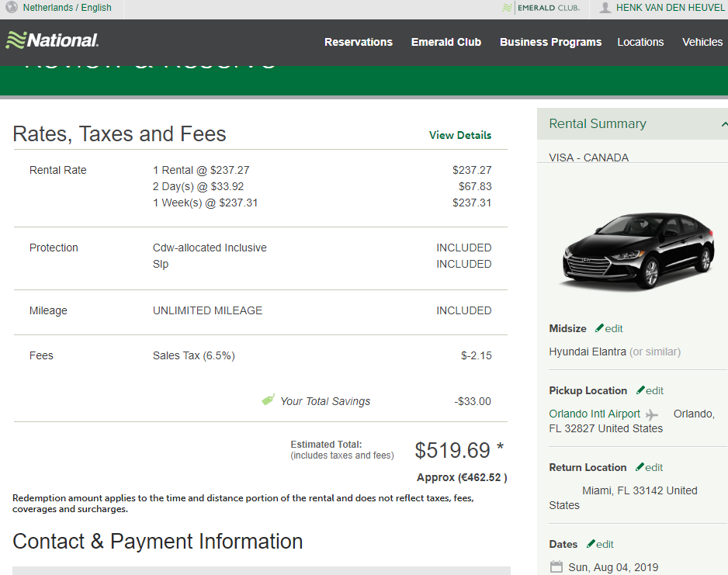Image resolution: width=728 pixels, height=575 pixels.
Task: Click the Approx (€462.52) text
Action: 462,477
